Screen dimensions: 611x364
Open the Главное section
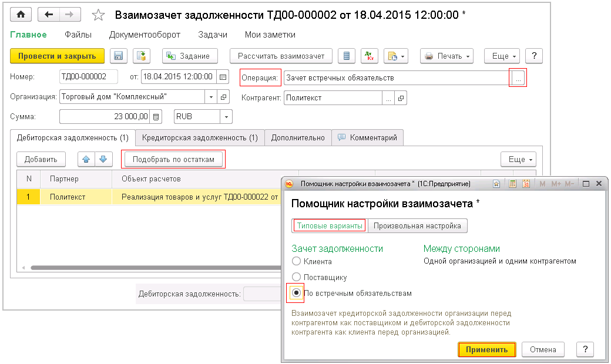coord(28,35)
